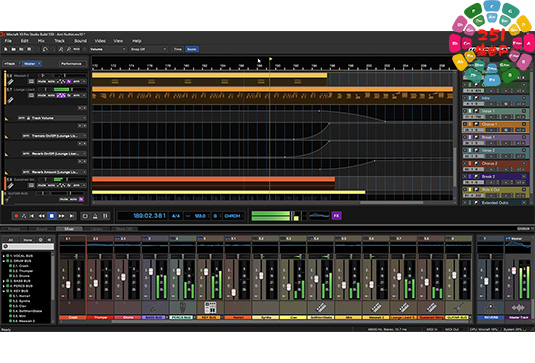
Task: Toggle visibility of 5.2 Synths in mixer list
Action: (x=11, y=301)
